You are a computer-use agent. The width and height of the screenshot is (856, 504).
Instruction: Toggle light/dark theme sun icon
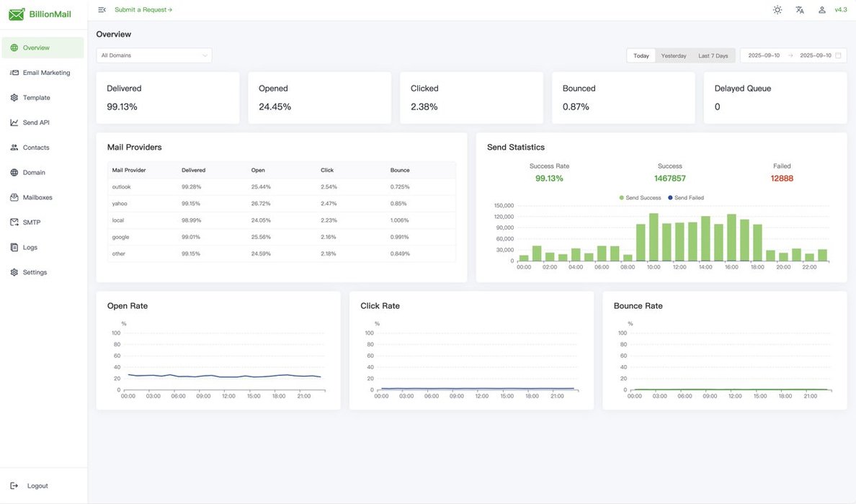(777, 10)
